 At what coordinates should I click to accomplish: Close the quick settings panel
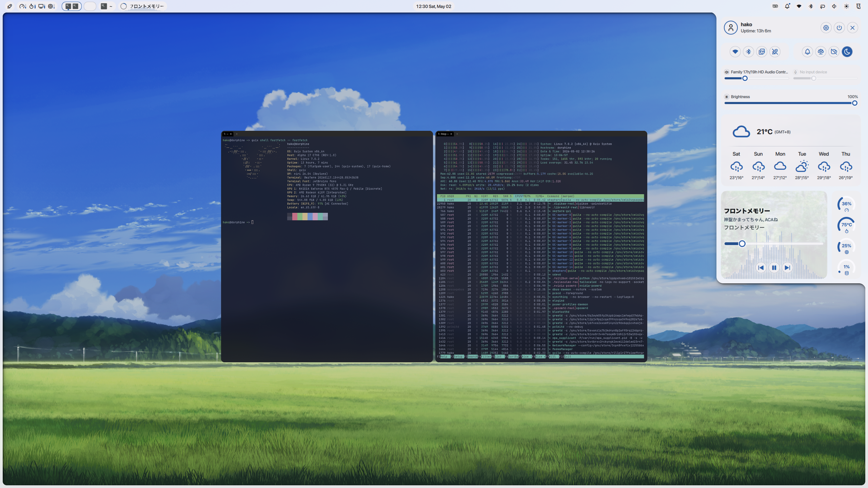pyautogui.click(x=852, y=28)
